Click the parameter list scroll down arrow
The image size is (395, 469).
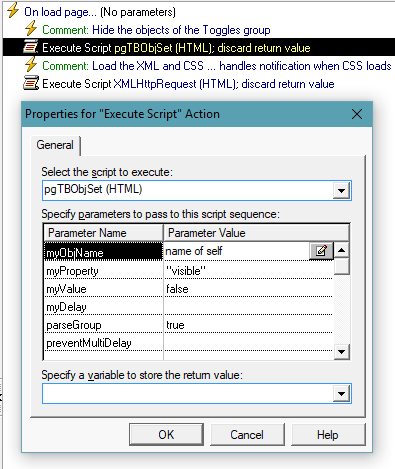tap(342, 352)
